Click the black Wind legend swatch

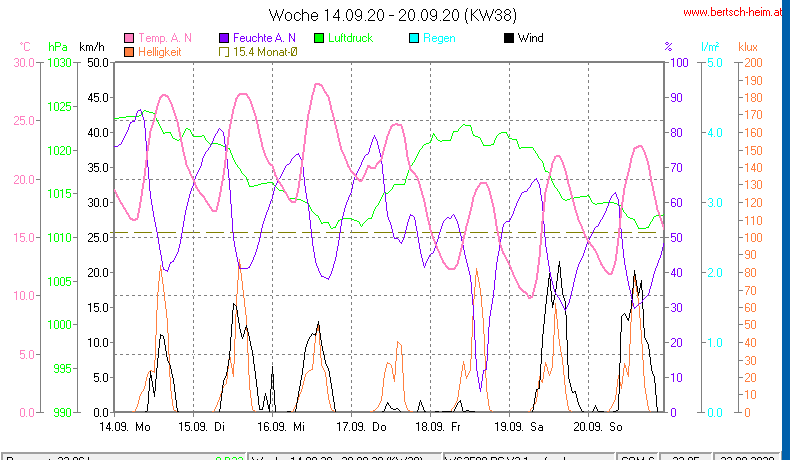[509, 38]
